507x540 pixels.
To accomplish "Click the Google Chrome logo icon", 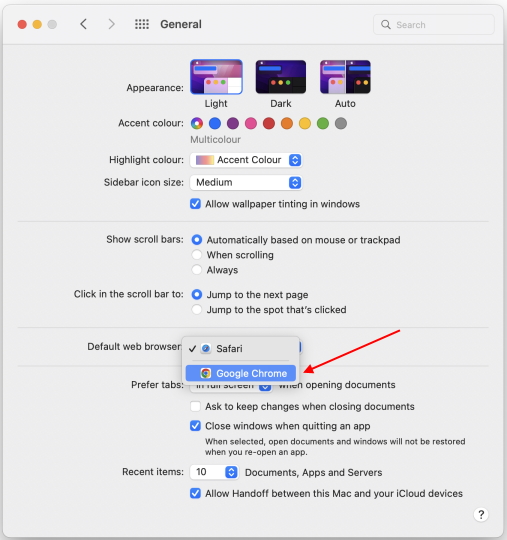I will point(206,373).
